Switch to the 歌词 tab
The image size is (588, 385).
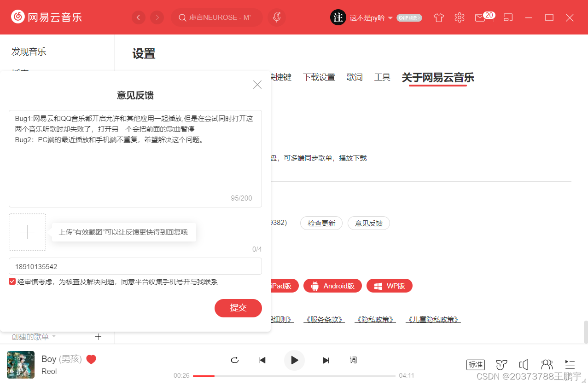click(355, 77)
